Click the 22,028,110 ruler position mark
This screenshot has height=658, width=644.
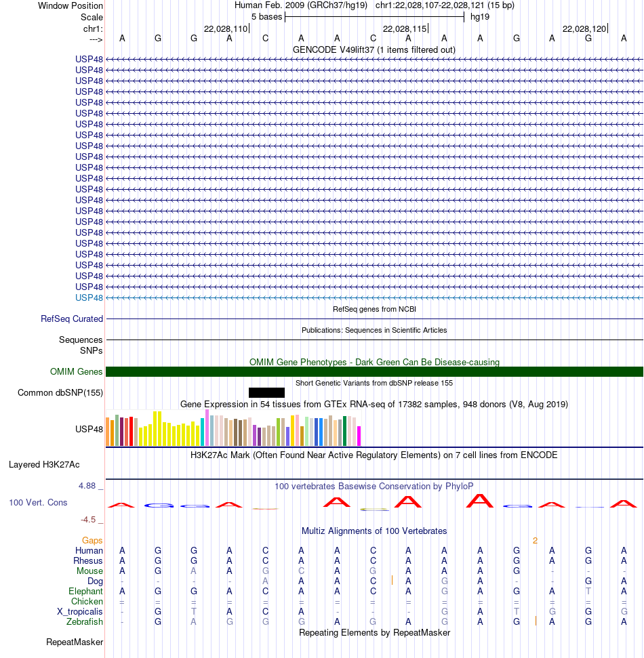point(226,28)
